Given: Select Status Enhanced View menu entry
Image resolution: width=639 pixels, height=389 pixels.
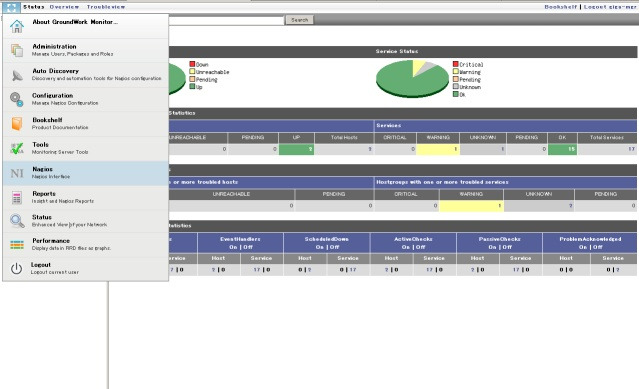Looking at the screenshot, I should point(86,221).
